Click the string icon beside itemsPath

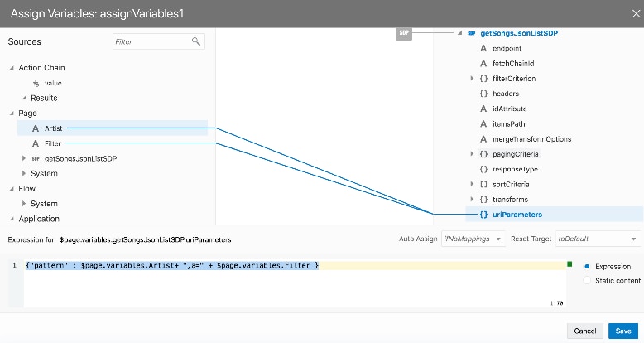pos(483,124)
